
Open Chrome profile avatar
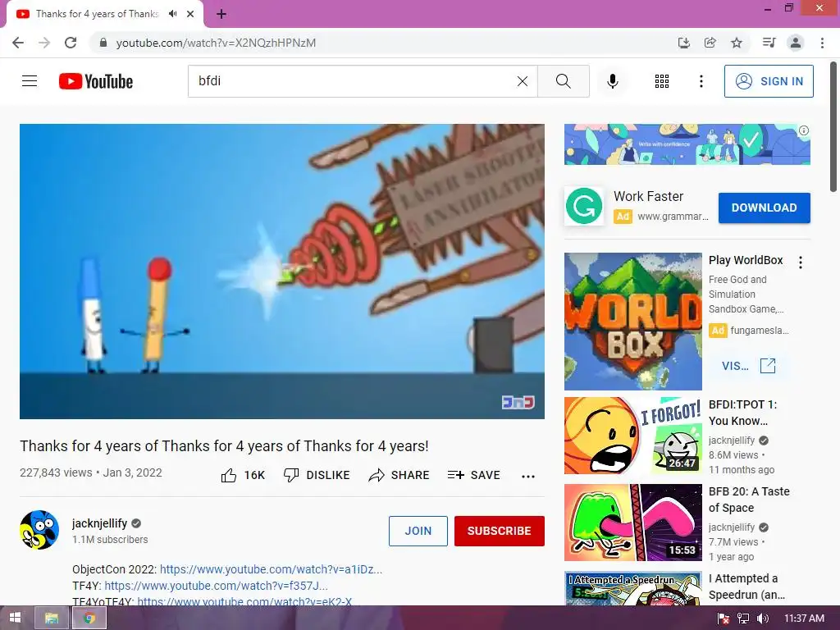point(796,43)
